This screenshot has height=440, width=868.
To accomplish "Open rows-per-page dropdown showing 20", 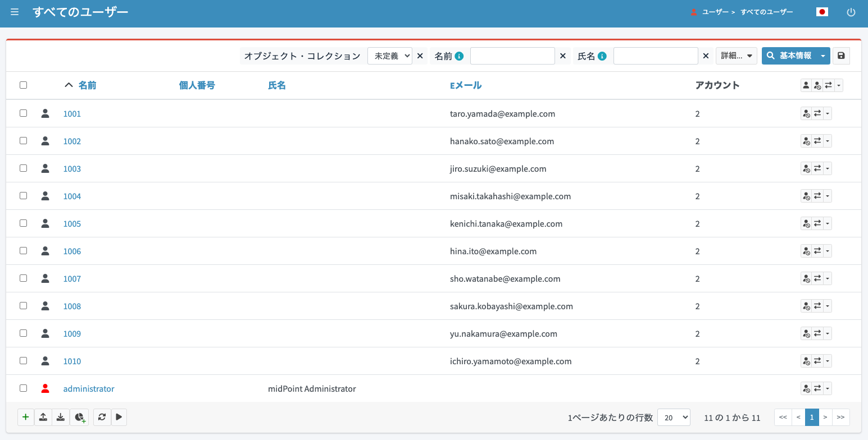I will coord(674,417).
